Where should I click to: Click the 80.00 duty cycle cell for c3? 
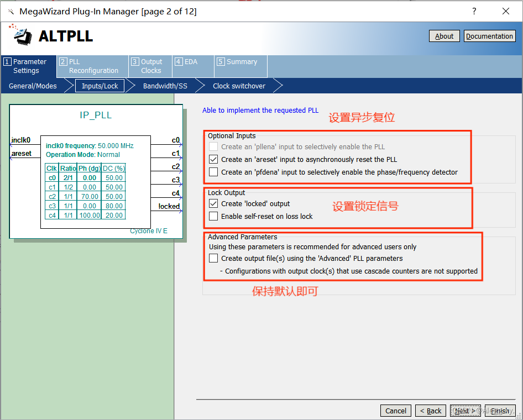pyautogui.click(x=114, y=206)
